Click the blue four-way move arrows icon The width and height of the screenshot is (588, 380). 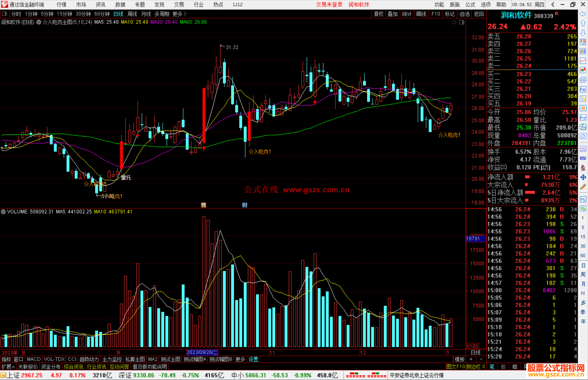point(583,177)
